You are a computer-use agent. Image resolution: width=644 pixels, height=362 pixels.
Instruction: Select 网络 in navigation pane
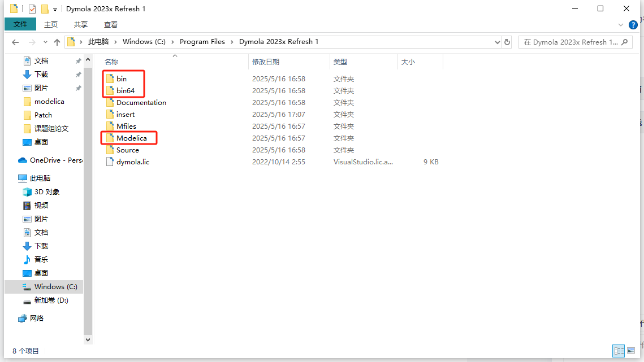pos(31,318)
